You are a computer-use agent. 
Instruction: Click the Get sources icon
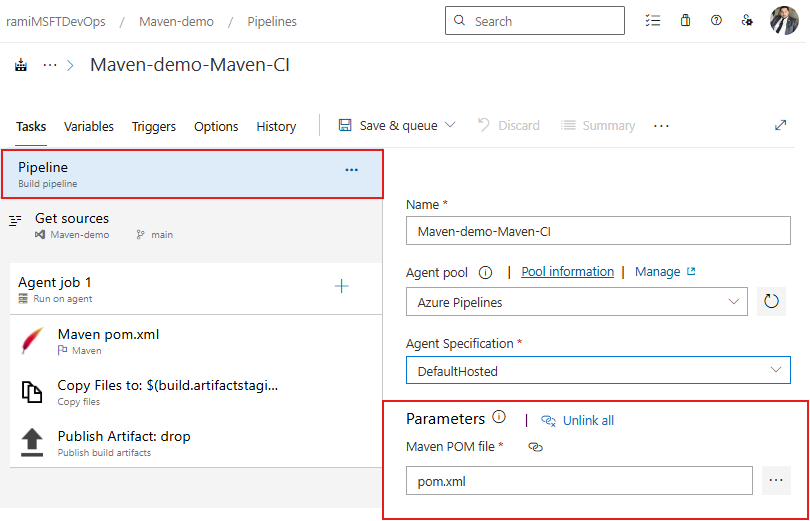(x=15, y=221)
